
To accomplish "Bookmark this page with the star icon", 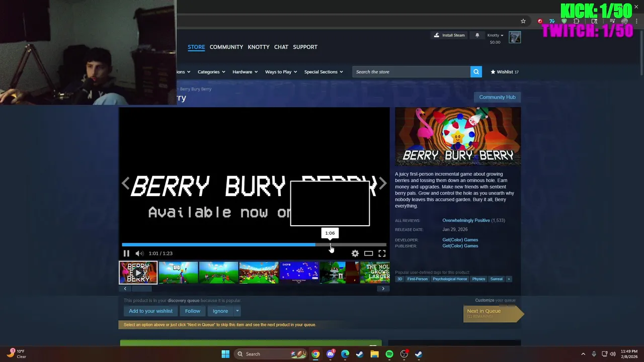I will (x=523, y=21).
